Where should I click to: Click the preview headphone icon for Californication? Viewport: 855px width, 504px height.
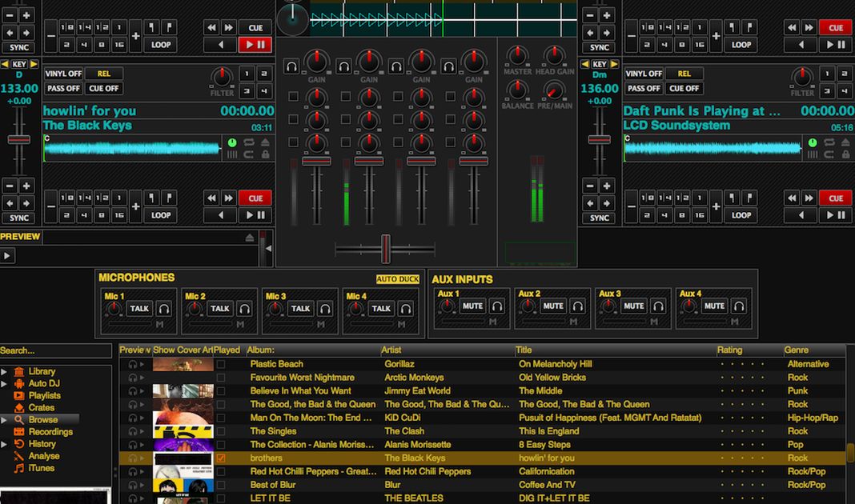click(x=133, y=472)
